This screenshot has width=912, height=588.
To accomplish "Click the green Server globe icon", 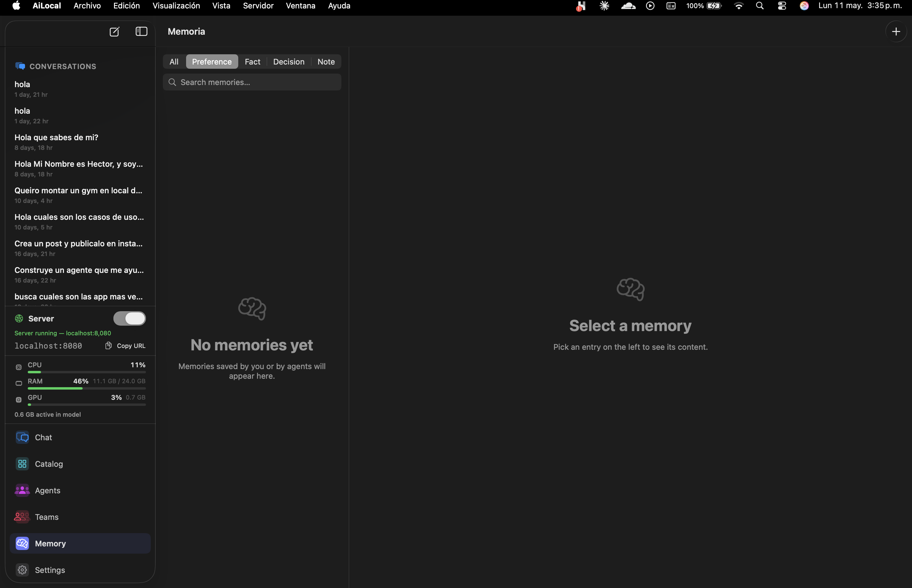I will (19, 318).
